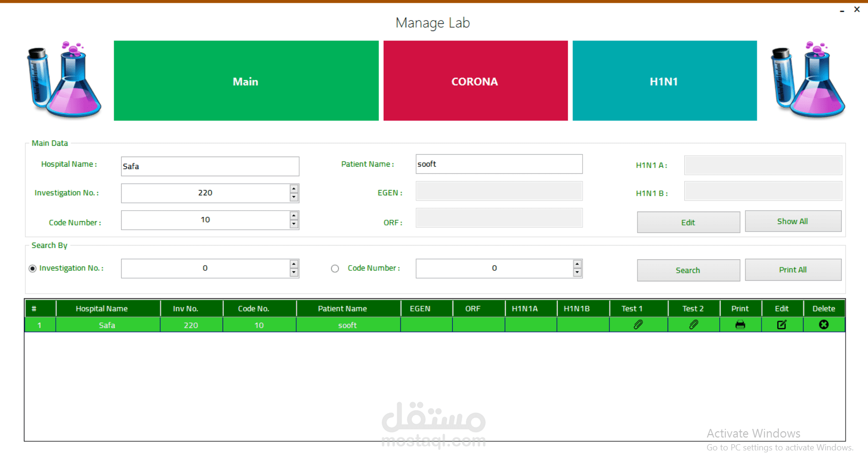Screen dimensions: 868x459
Task: Click the edit pencil icon in row 1
Action: tap(782, 325)
